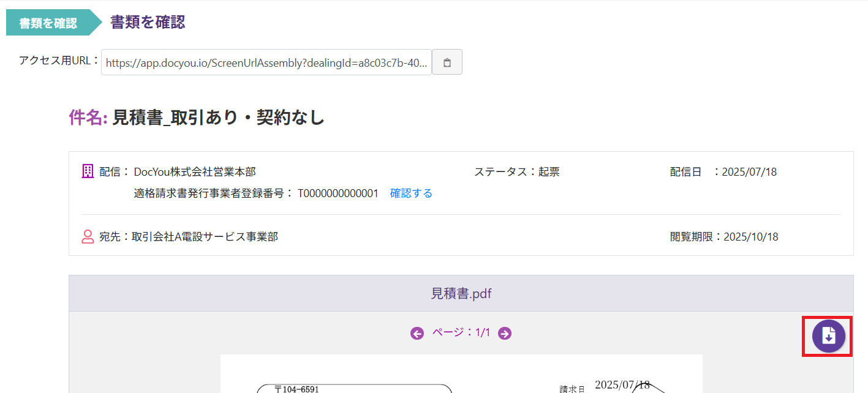Go to next page of PDF
This screenshot has width=868, height=393.
coord(505,334)
